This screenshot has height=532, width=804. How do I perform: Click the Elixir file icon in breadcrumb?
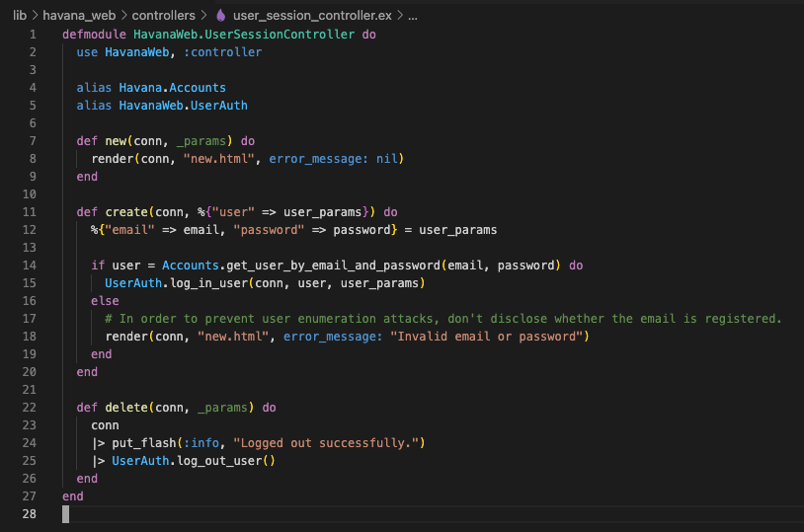click(x=219, y=16)
